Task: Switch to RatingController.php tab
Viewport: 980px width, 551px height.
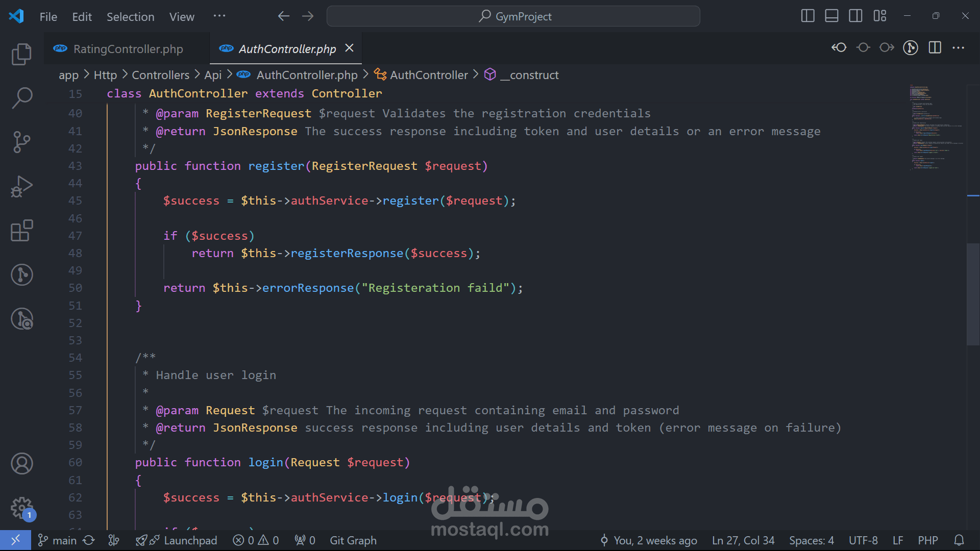Action: click(x=128, y=49)
